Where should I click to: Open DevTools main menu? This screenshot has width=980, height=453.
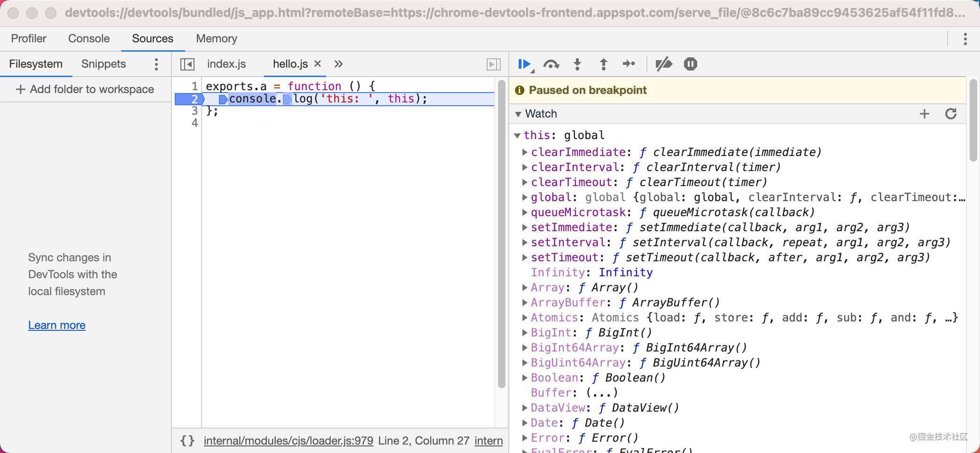click(965, 39)
